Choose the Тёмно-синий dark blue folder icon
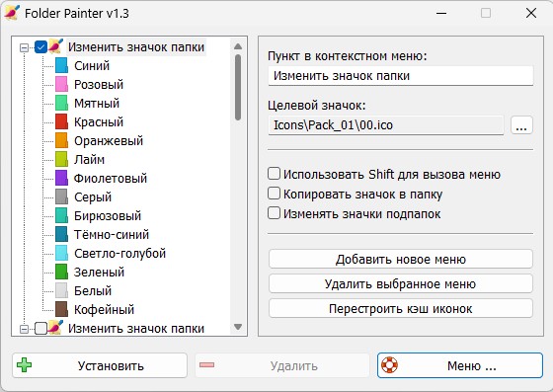Viewport: 553px width, 392px height. pos(61,234)
